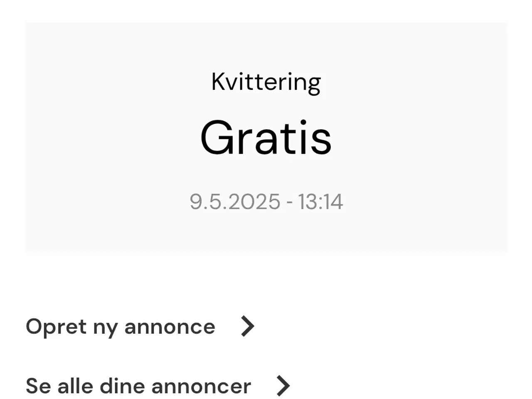
Task: Choose the see all your ads menu entry
Action: 158,386
